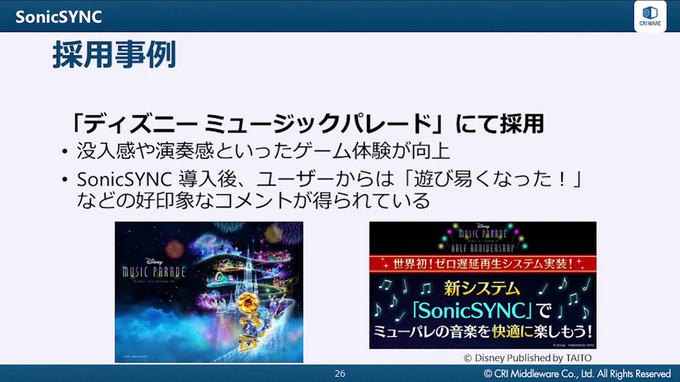Image resolution: width=680 pixels, height=382 pixels.
Task: Click the red 世界初!ゼロ遅延再生システム実装 strip
Action: [x=483, y=264]
